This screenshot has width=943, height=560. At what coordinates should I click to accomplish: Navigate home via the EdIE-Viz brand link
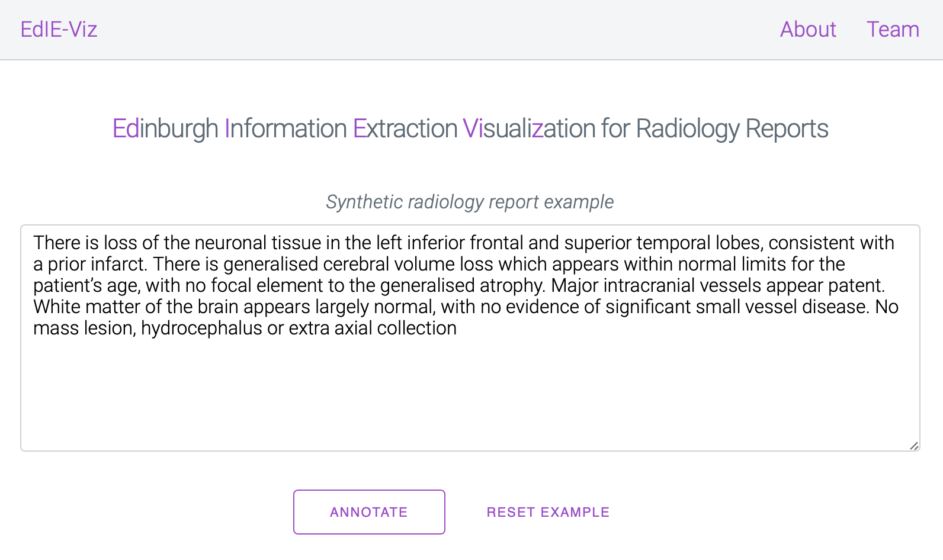point(58,30)
